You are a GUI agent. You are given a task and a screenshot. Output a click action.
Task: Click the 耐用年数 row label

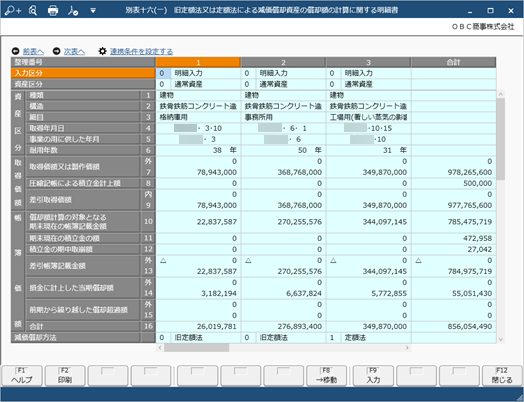click(x=83, y=150)
